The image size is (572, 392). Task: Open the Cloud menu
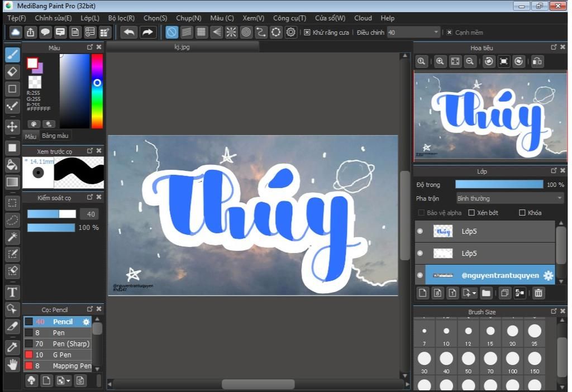point(363,18)
